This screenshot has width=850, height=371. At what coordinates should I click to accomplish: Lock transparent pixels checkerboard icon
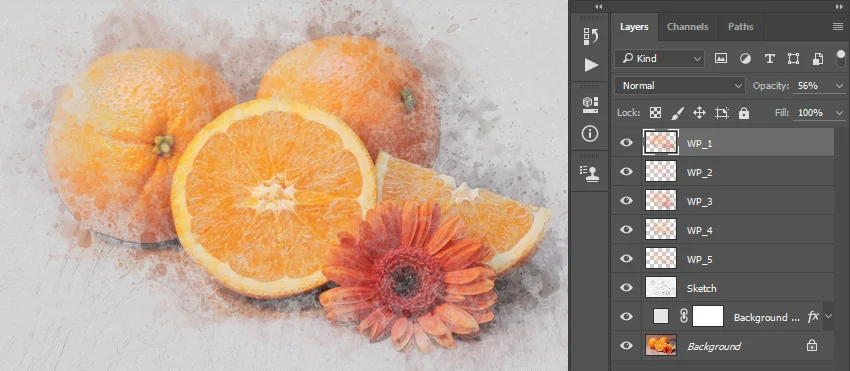pos(655,113)
